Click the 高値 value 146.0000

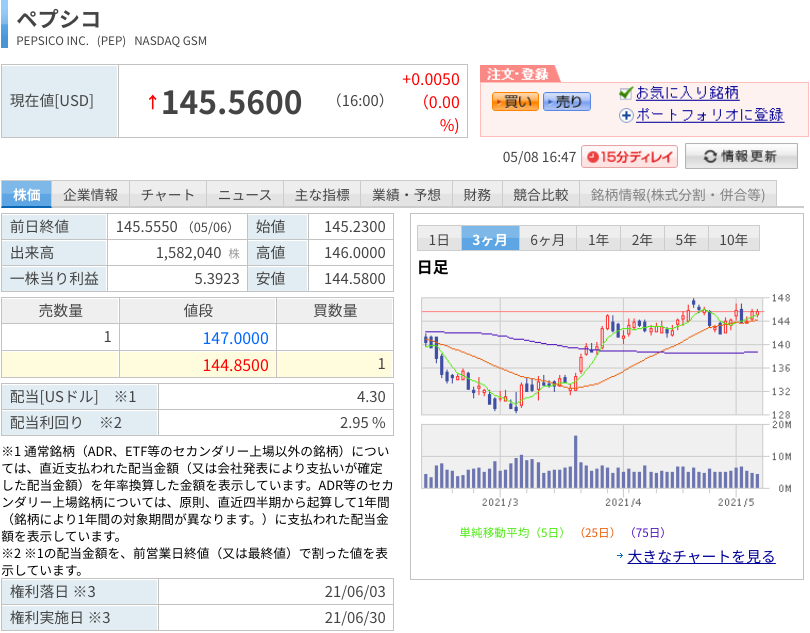pyautogui.click(x=355, y=253)
